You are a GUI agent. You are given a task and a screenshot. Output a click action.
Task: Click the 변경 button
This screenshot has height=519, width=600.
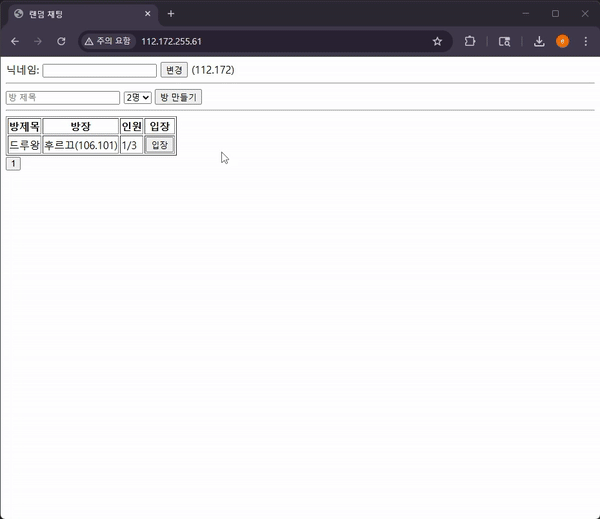tap(174, 70)
